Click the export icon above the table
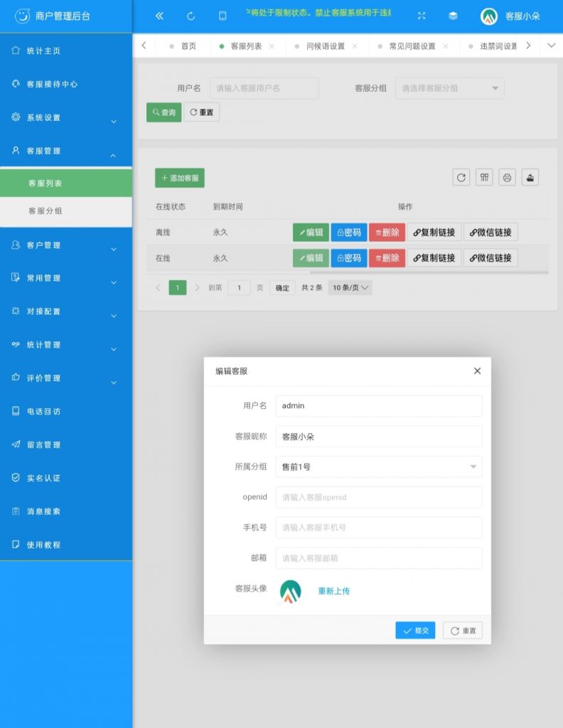 530,178
